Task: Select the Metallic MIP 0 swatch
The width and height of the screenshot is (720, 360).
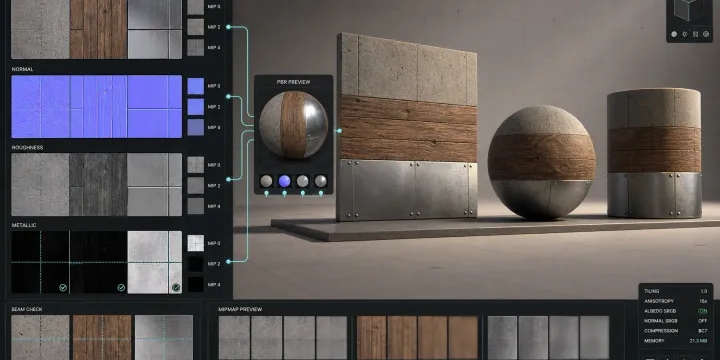Action: [x=196, y=243]
